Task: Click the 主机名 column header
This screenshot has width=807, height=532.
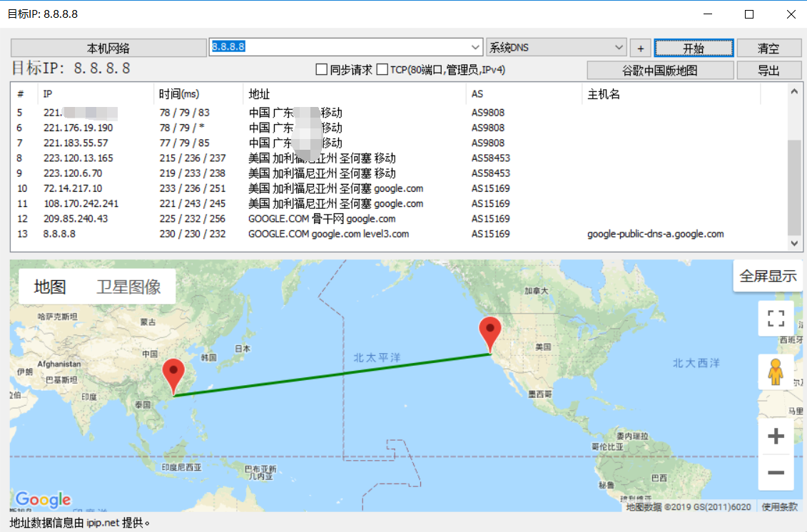Action: click(671, 93)
